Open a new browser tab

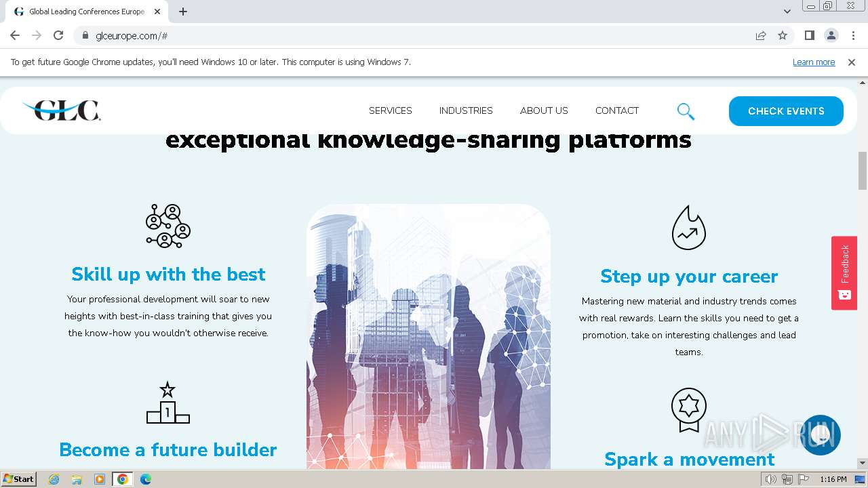(x=183, y=12)
